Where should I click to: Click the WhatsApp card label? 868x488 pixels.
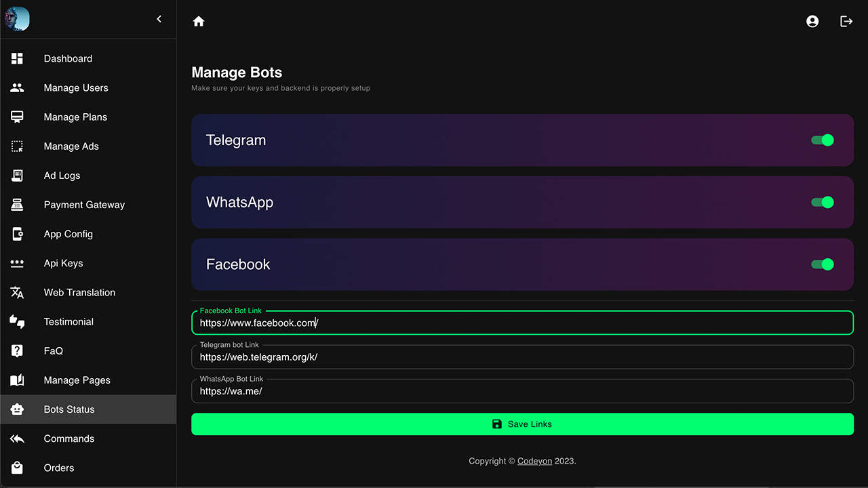tap(239, 202)
